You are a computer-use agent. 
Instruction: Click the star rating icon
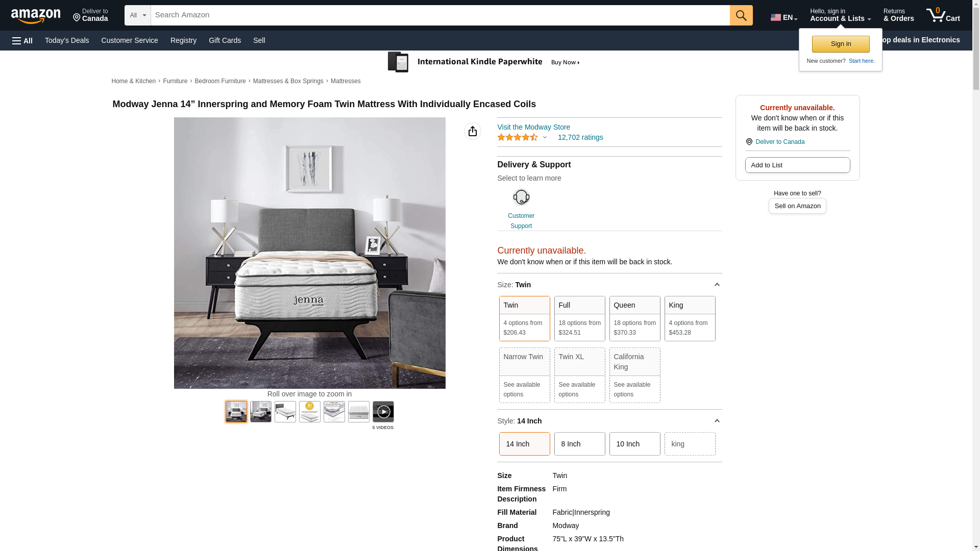[518, 137]
